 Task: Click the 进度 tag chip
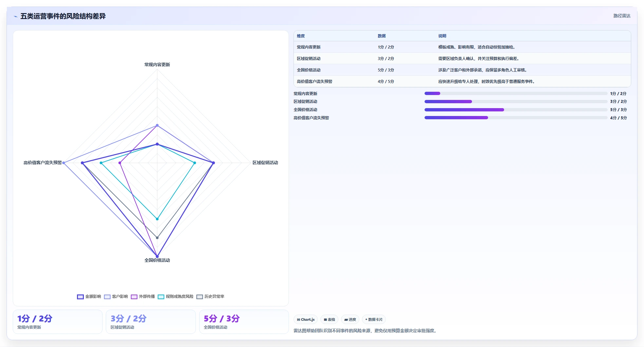click(x=350, y=319)
